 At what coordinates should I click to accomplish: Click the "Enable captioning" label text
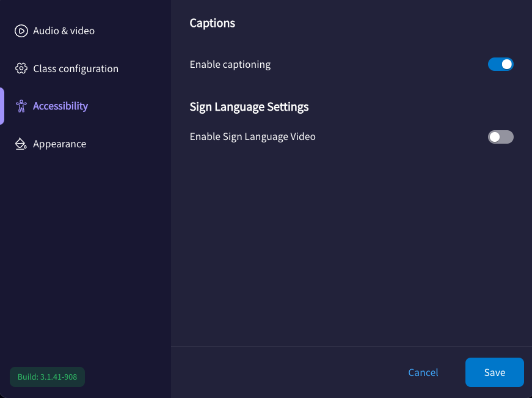(x=230, y=65)
